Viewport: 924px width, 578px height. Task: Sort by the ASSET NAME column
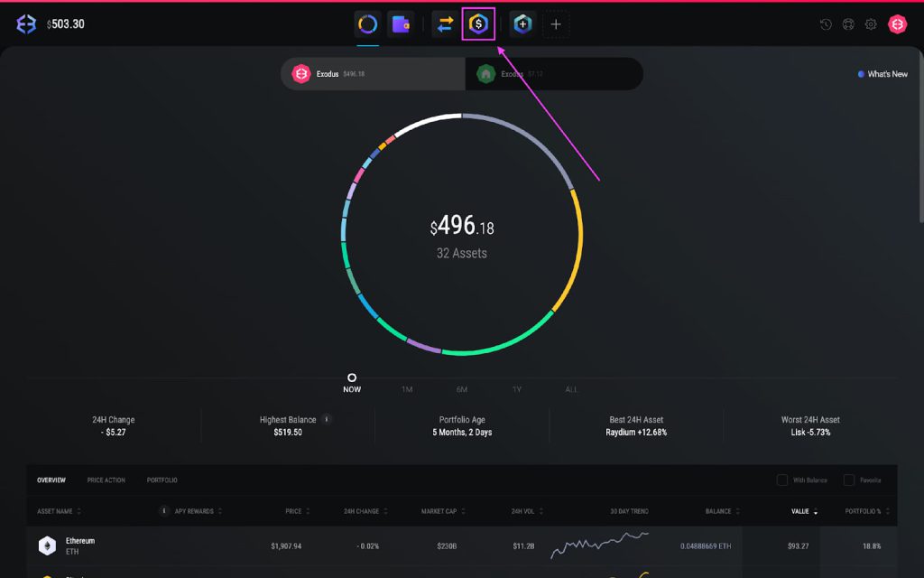(59, 511)
